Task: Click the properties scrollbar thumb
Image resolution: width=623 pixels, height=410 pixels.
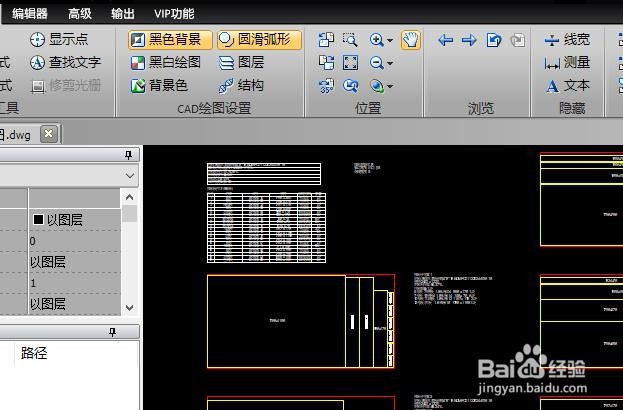Action: (x=130, y=213)
